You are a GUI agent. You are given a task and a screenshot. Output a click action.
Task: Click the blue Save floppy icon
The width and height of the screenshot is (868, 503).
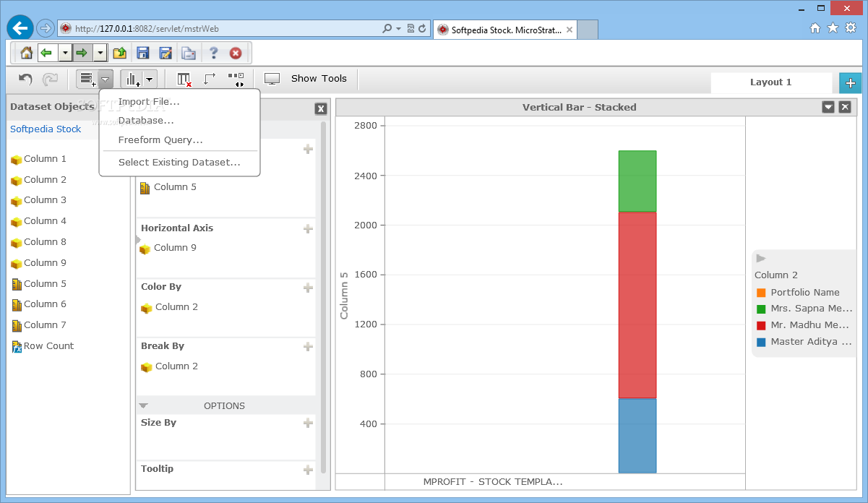click(143, 53)
